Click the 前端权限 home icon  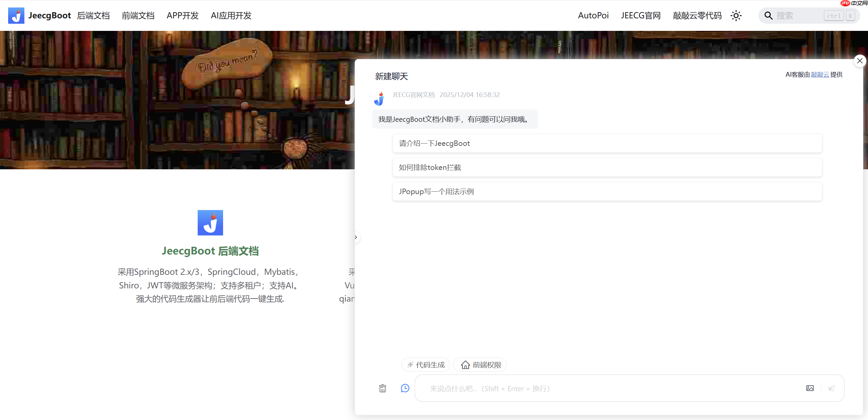[465, 364]
